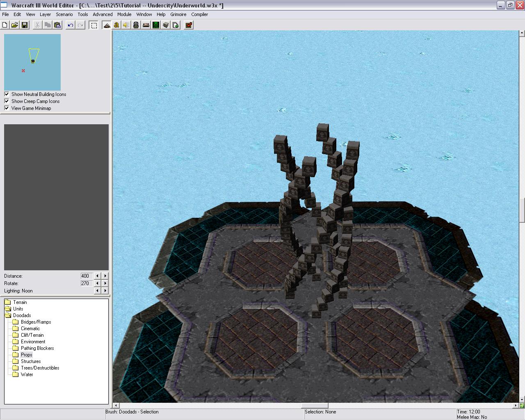Open the Window menu
The width and height of the screenshot is (525, 420).
(144, 14)
